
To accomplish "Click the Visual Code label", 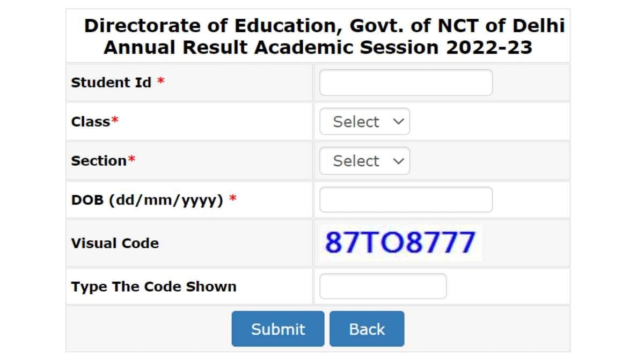I will pyautogui.click(x=115, y=243).
